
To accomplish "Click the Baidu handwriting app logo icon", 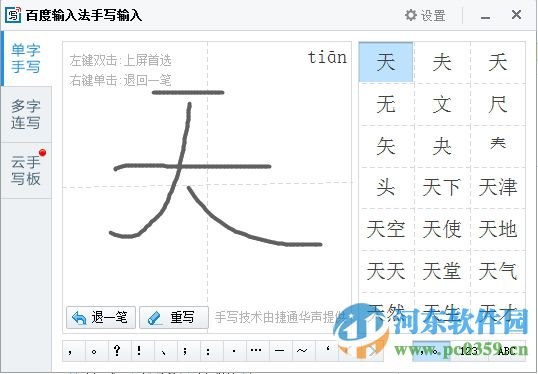I will [x=13, y=15].
